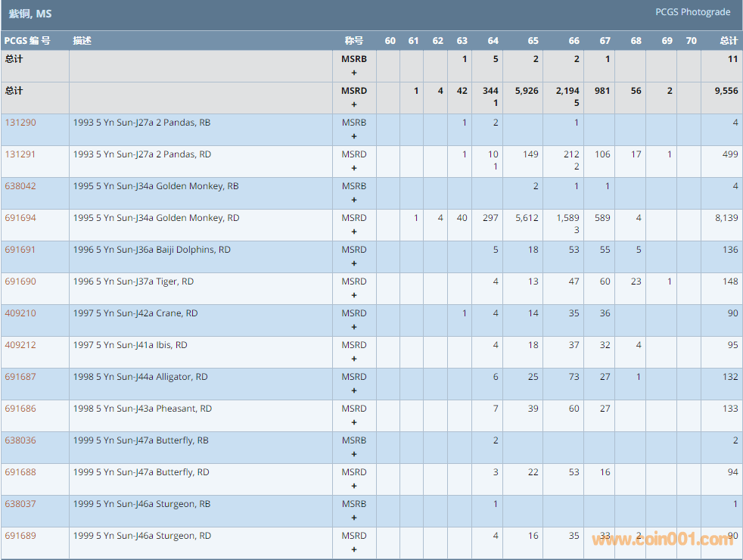Open PCGS number 691691 Baiji Dolphins

tap(20, 250)
